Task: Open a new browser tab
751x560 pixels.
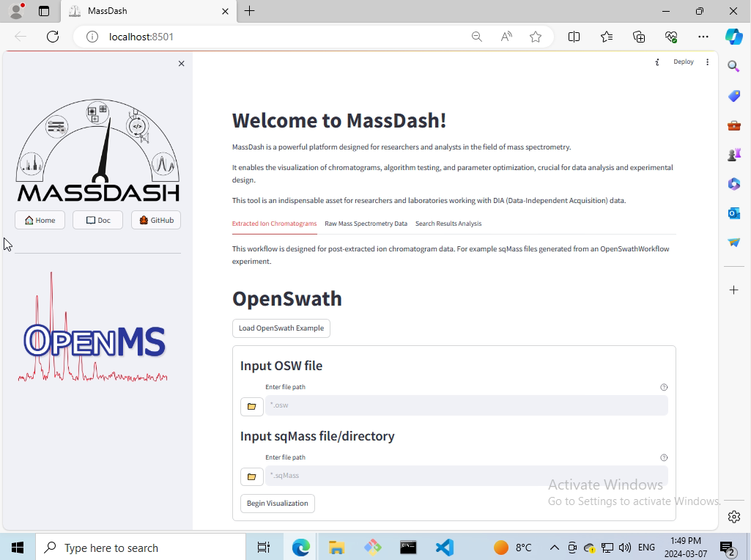Action: 250,11
